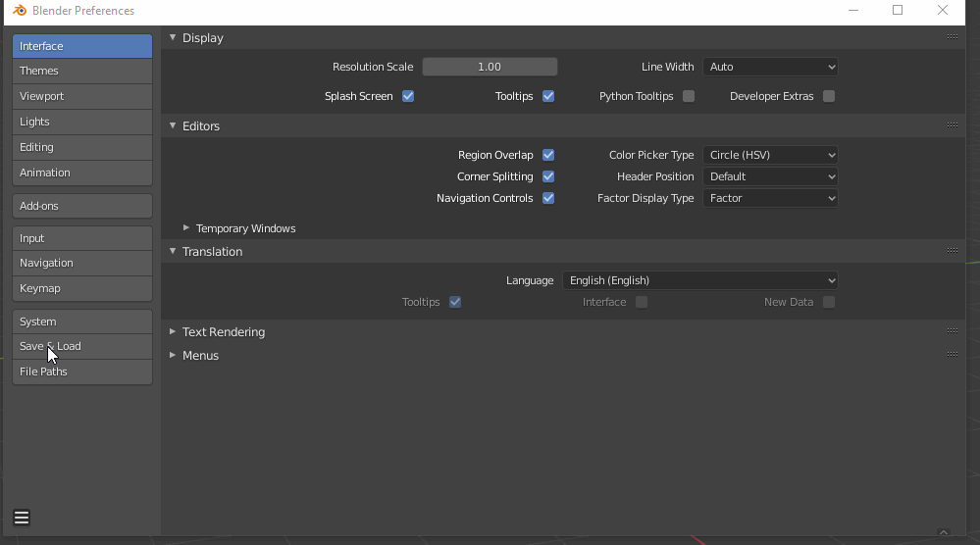Go to the Add-ons tab
The image size is (980, 545).
[x=82, y=206]
